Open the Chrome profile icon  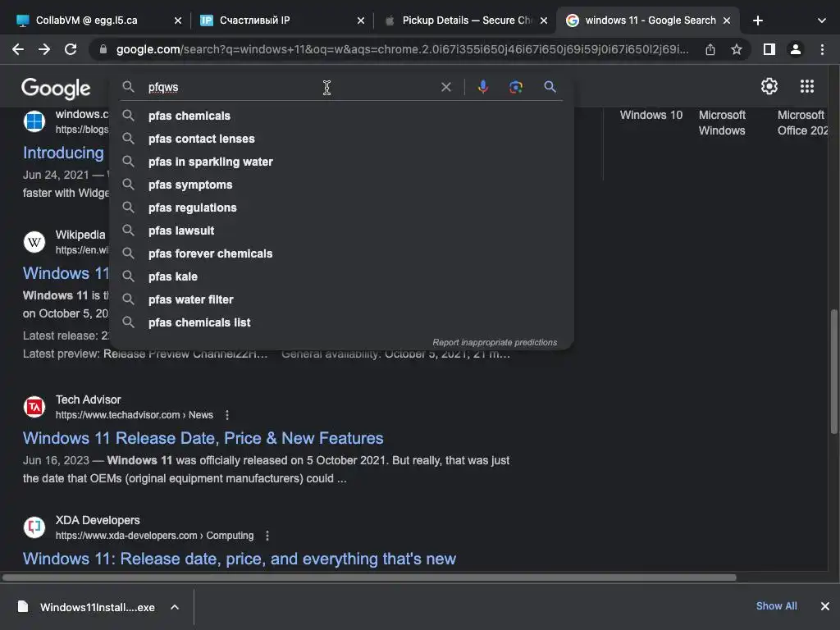click(796, 49)
